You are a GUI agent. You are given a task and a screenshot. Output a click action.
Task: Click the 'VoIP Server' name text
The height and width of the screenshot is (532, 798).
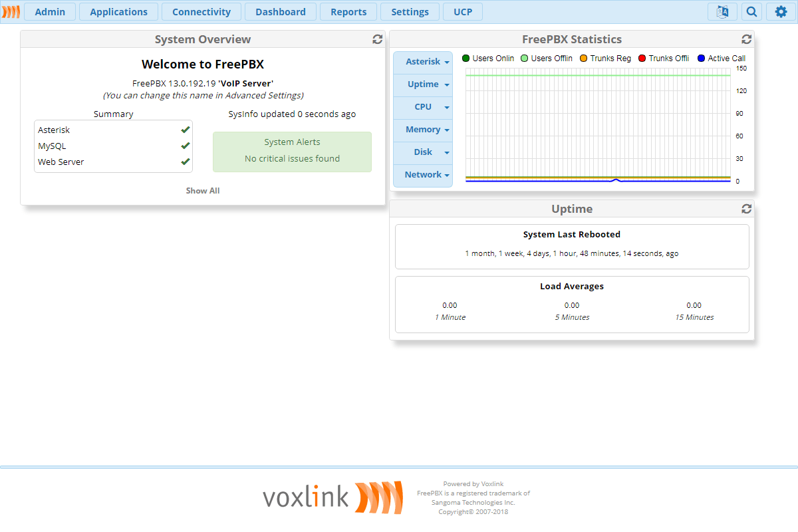point(245,83)
